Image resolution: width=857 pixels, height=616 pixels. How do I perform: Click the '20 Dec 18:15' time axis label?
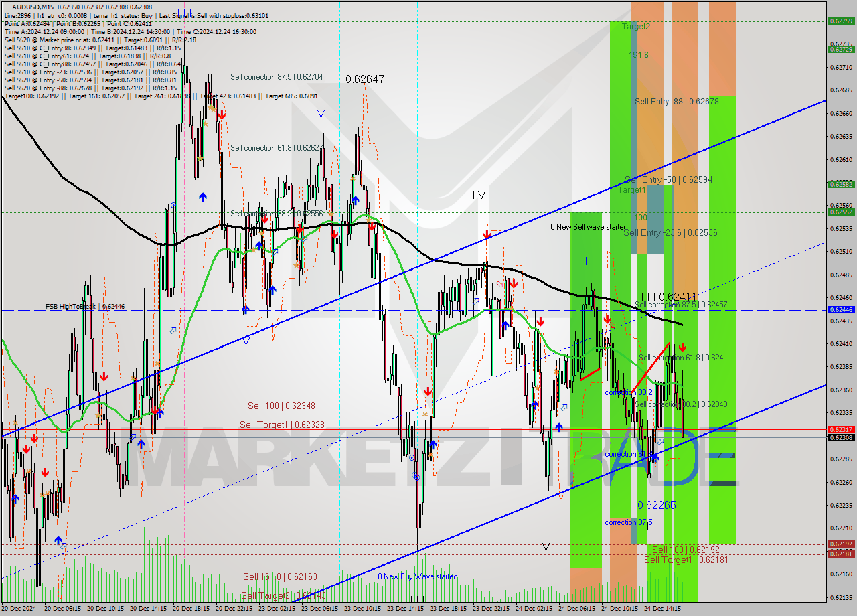[191, 609]
